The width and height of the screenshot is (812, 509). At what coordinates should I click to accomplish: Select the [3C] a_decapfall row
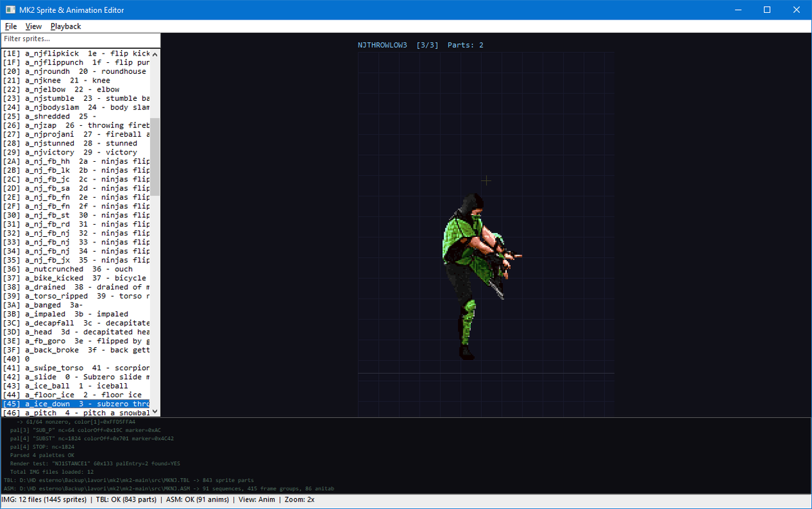click(x=75, y=323)
